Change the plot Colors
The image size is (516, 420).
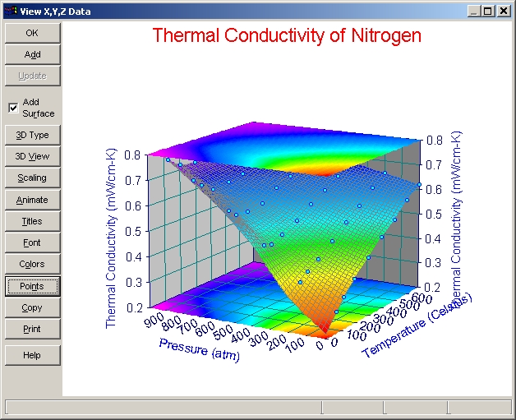(32, 264)
